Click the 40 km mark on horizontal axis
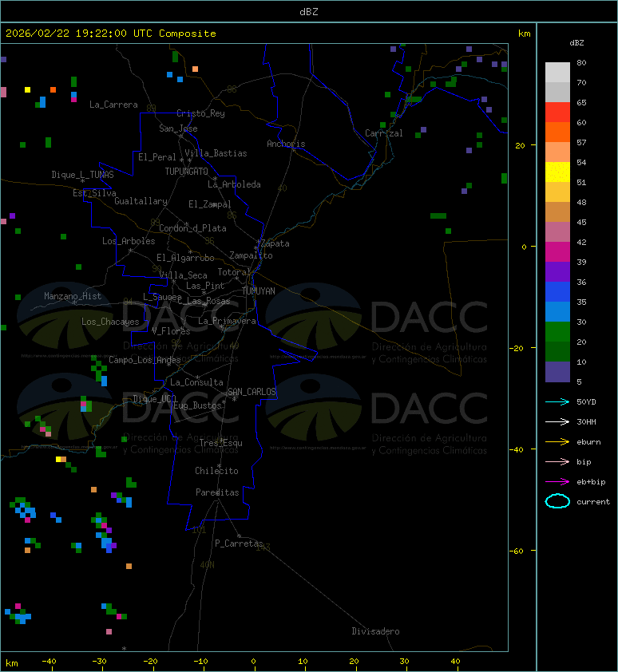The image size is (618, 672). coord(455,662)
